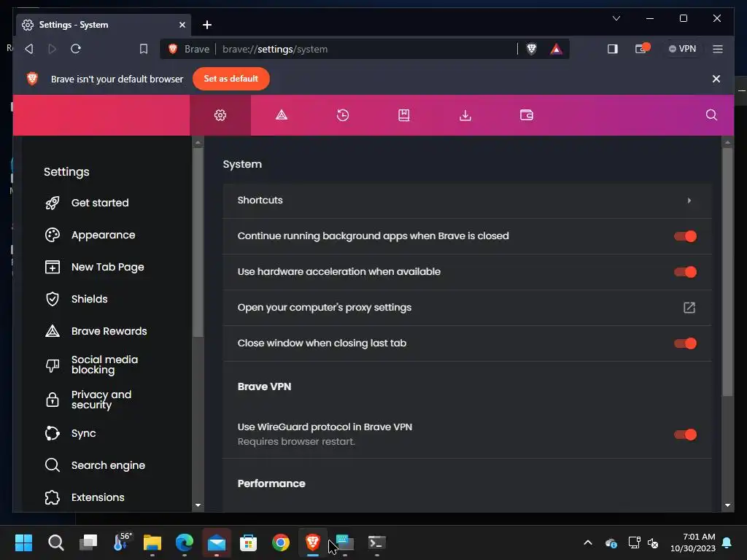The image size is (747, 560).
Task: Open Bookmarks icon in pink toolbar
Action: [x=404, y=115]
